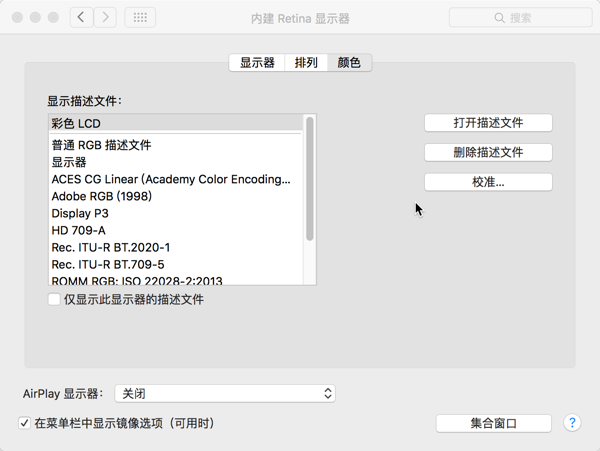Select the 颜色 tab

pyautogui.click(x=349, y=63)
